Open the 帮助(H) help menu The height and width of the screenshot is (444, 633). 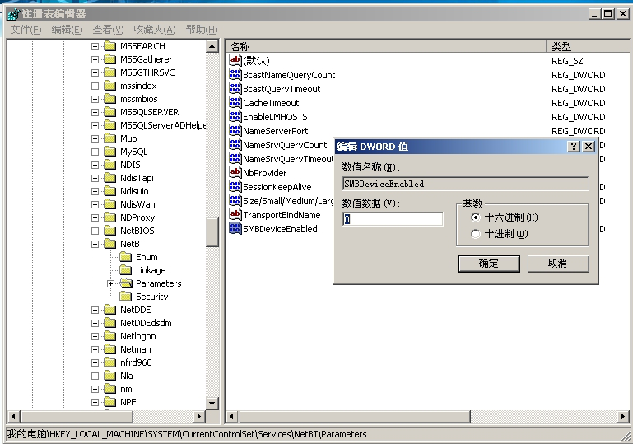click(201, 30)
